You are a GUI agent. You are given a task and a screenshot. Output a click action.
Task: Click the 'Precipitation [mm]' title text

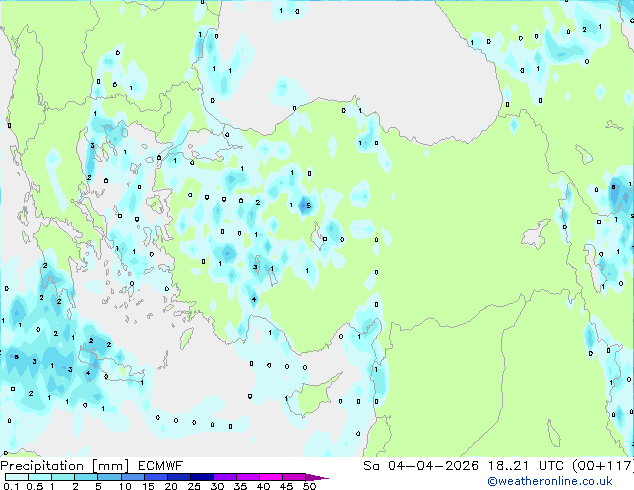65,466
